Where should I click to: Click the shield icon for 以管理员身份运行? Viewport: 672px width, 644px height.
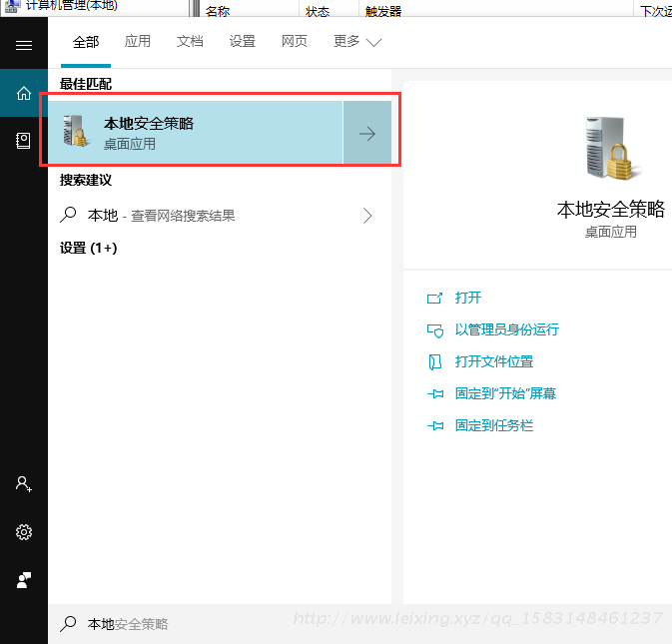(435, 330)
